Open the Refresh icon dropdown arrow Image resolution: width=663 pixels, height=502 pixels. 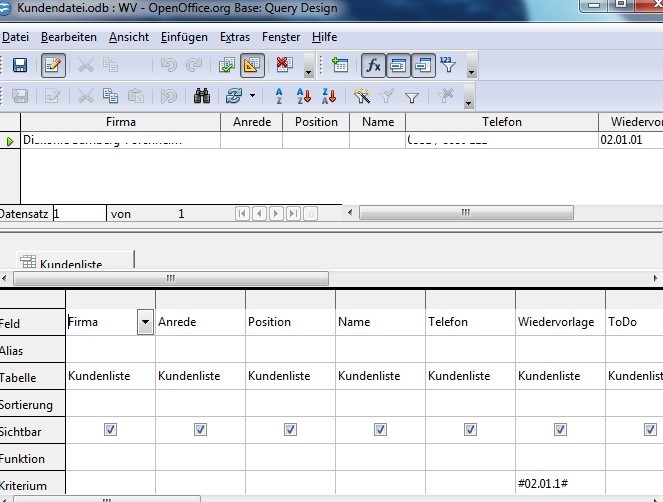coord(252,97)
